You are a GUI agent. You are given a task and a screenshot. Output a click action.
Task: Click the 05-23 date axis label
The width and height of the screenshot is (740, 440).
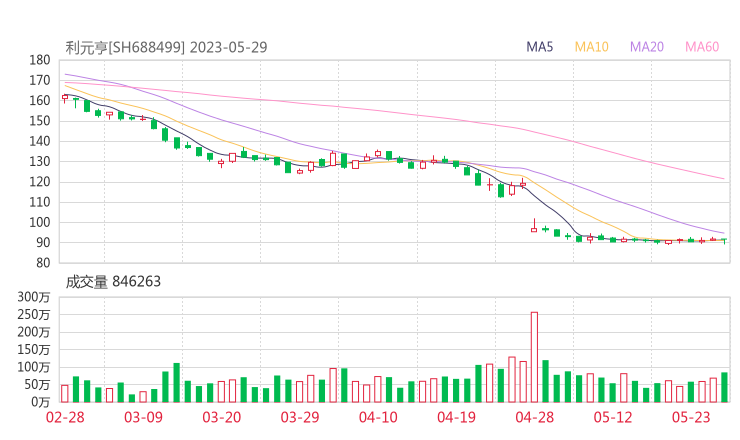pyautogui.click(x=691, y=417)
